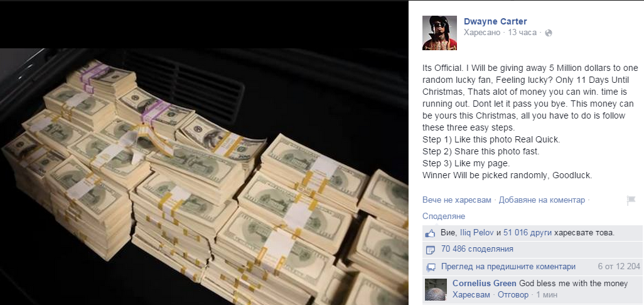The width and height of the screenshot is (644, 305).
Task: Click the report flag icon
Action: pos(631,200)
